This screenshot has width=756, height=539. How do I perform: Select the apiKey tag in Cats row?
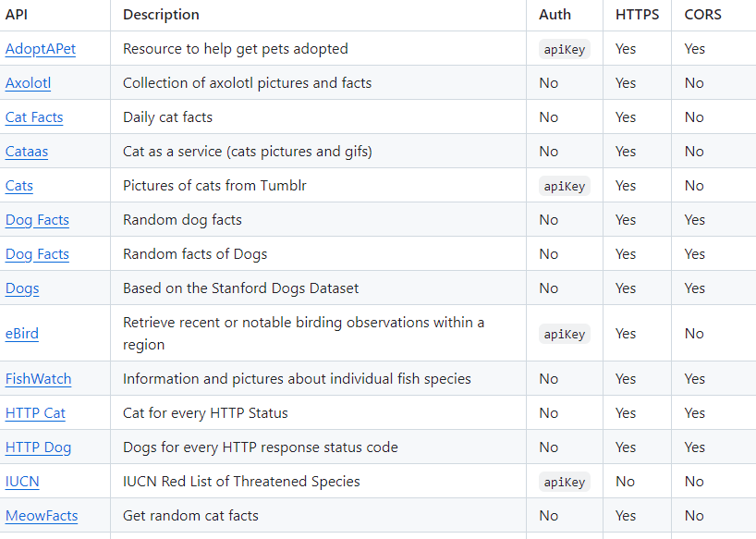(x=565, y=186)
